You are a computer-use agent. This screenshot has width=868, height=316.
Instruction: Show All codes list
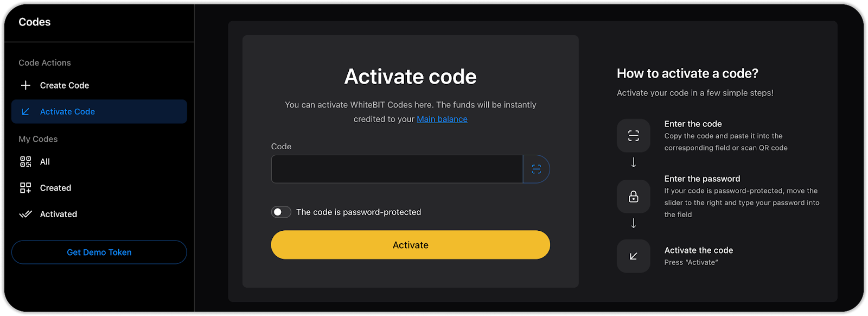45,162
